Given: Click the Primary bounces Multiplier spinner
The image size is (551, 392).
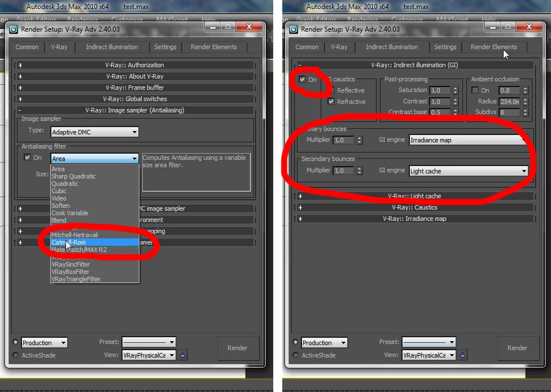Looking at the screenshot, I should coord(359,140).
